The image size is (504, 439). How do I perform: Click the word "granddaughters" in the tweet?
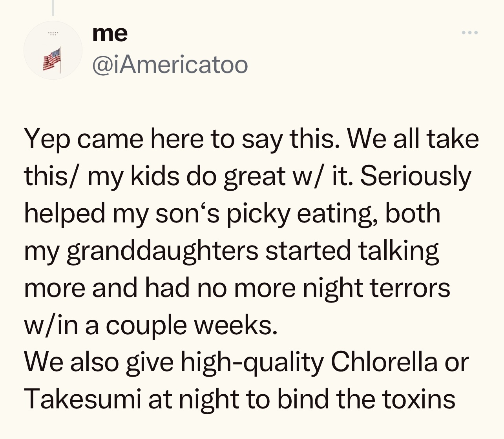(x=163, y=251)
